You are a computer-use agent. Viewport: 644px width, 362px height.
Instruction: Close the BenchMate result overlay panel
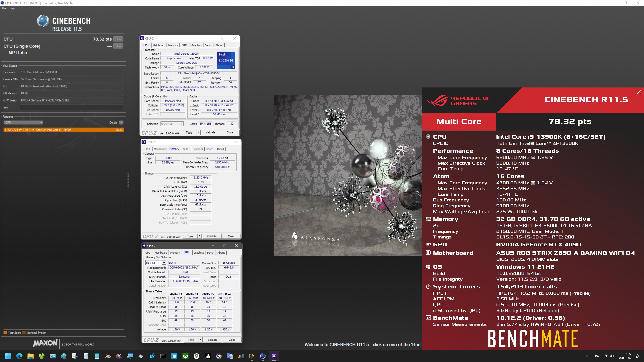639,92
